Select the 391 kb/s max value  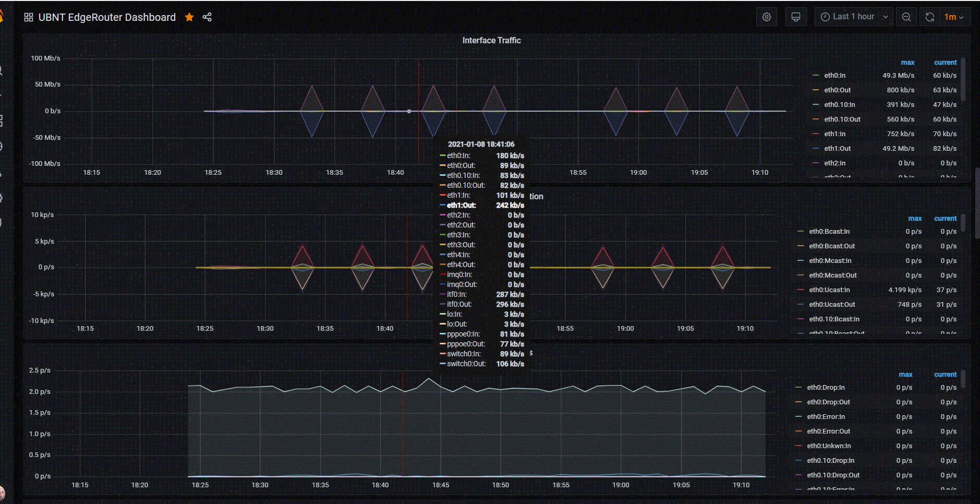(901, 104)
